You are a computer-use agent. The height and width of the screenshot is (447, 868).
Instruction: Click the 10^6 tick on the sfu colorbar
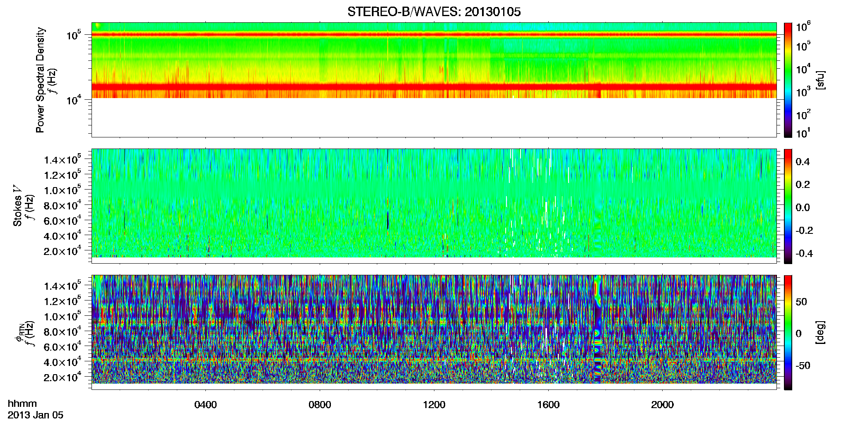(803, 27)
